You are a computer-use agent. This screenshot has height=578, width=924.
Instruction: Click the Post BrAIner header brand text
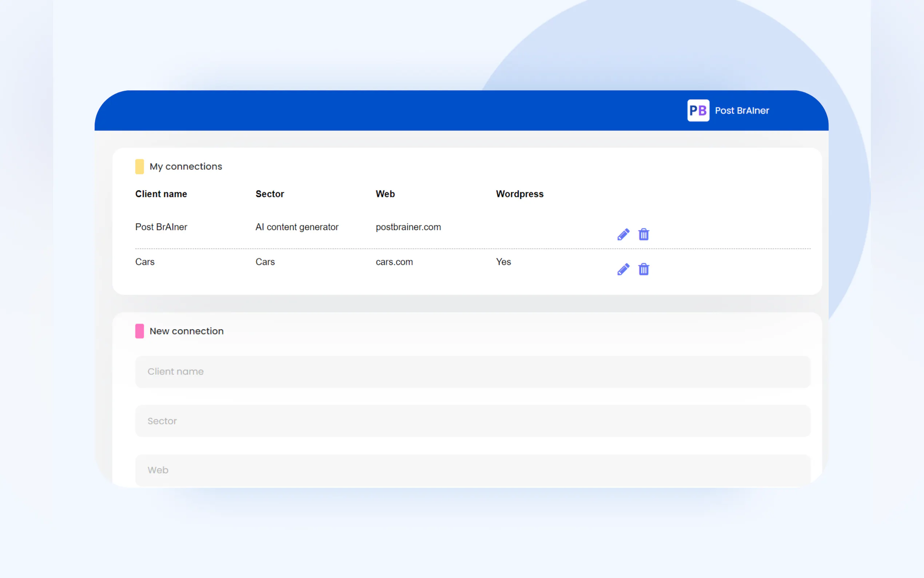[741, 111]
